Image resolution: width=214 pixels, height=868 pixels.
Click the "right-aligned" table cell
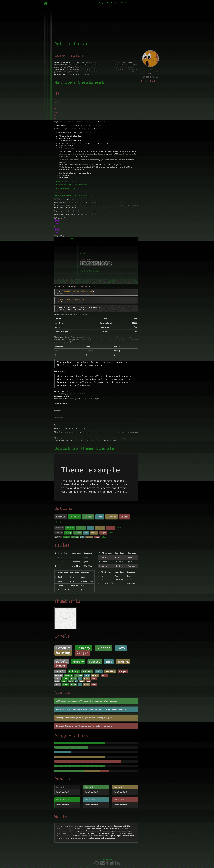click(105, 323)
